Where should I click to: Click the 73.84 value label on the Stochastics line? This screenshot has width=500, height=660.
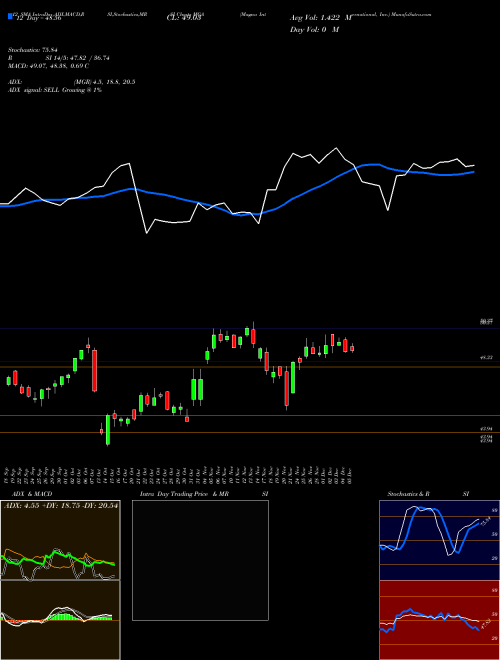pos(484,522)
